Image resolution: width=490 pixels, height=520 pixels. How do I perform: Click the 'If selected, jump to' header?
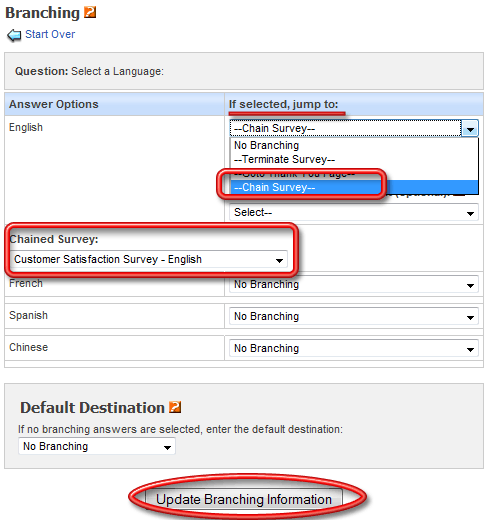pyautogui.click(x=283, y=104)
